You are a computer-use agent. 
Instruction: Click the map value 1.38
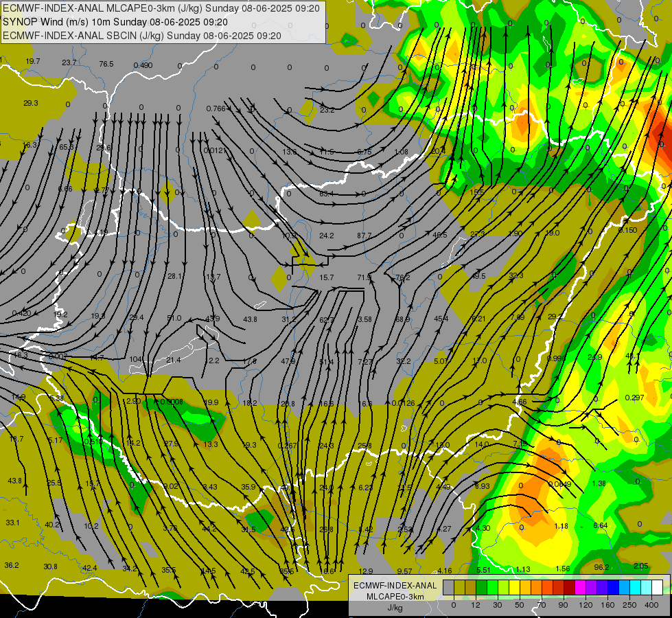pos(599,483)
